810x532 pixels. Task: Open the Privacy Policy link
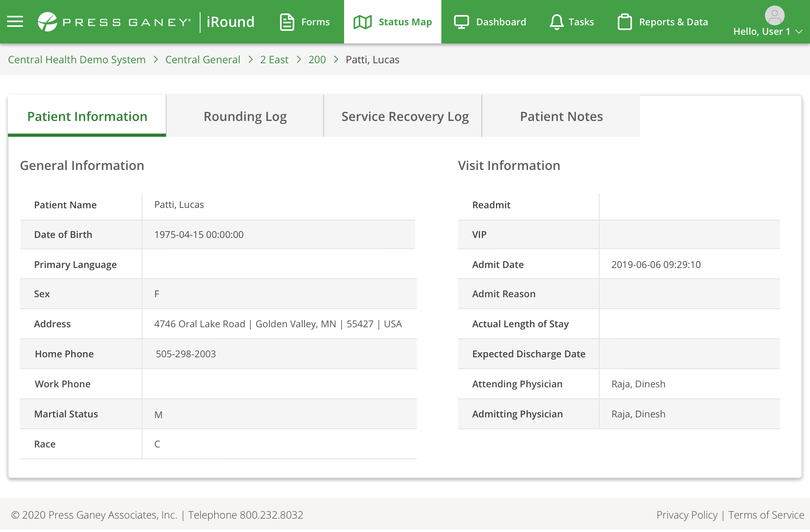(687, 515)
